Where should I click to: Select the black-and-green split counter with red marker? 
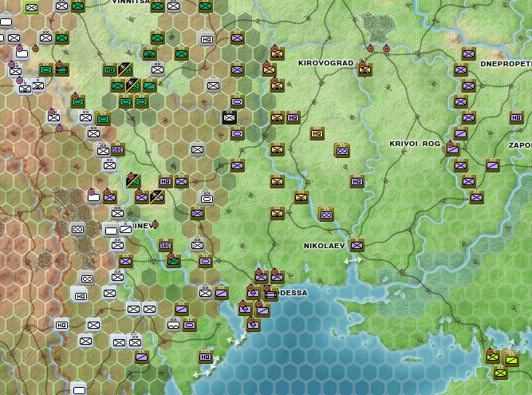click(133, 182)
